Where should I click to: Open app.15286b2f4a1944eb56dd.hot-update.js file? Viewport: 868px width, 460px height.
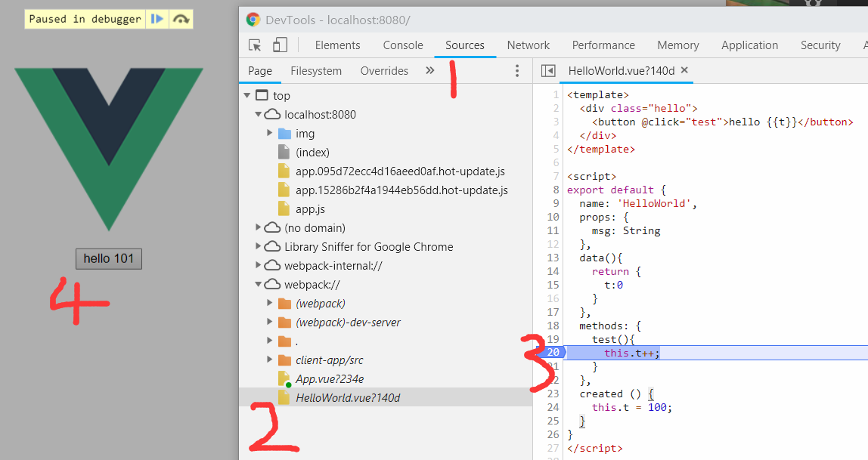pyautogui.click(x=402, y=190)
